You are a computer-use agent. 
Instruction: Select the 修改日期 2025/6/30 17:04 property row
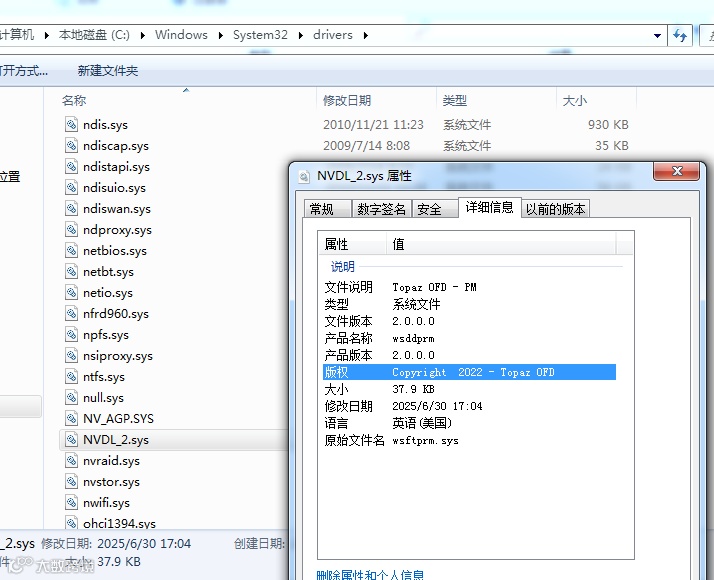(469, 406)
